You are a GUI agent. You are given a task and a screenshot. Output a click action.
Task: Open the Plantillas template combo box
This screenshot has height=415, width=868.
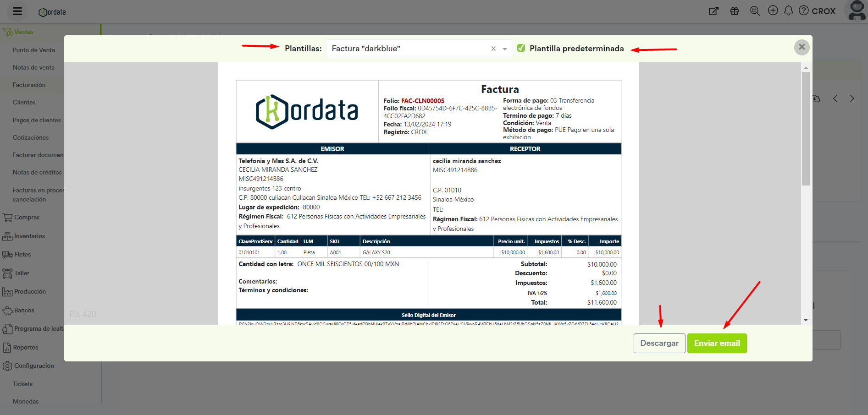click(x=408, y=49)
